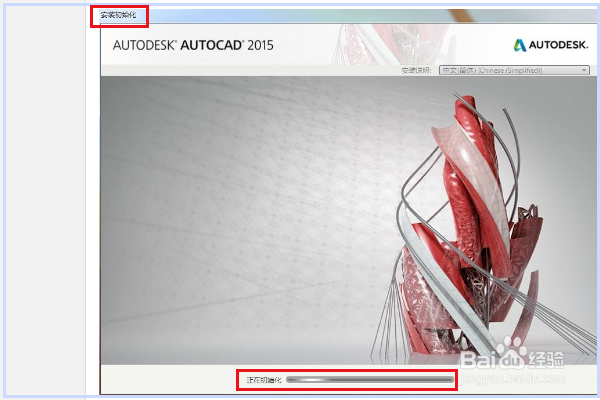Click the AUTODESK AUTOCAD 2015 heading
The width and height of the screenshot is (600, 400).
tap(193, 45)
